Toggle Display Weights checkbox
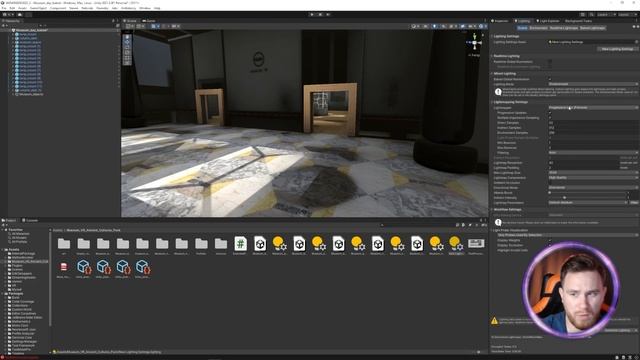Viewport: 640px width, 360px height. coord(550,240)
